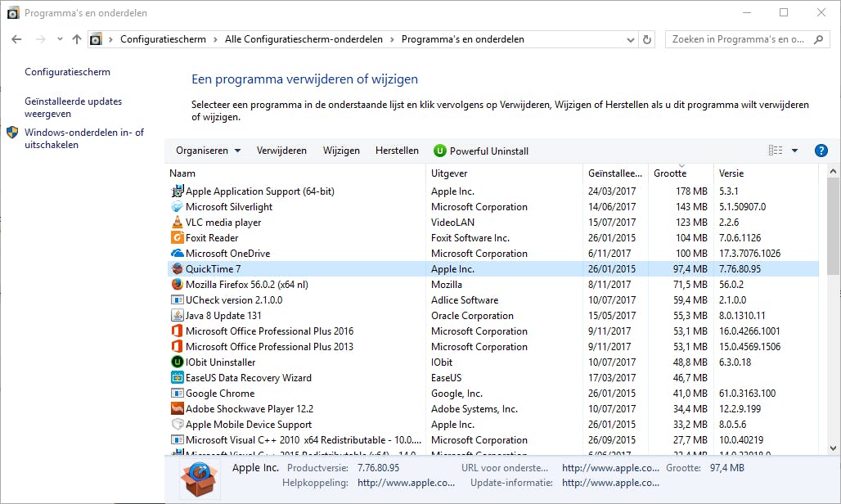Open the Update-informatie apple.com URL
The height and width of the screenshot is (504, 841).
pos(610,483)
